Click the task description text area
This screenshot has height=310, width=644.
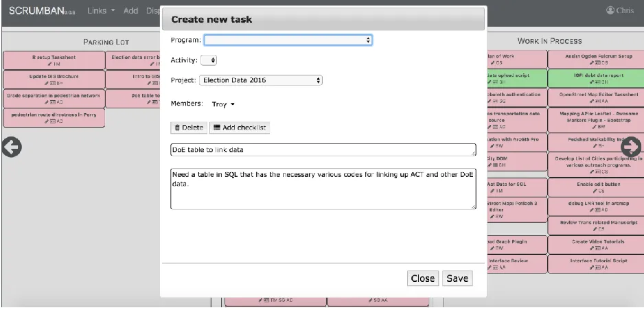click(323, 189)
